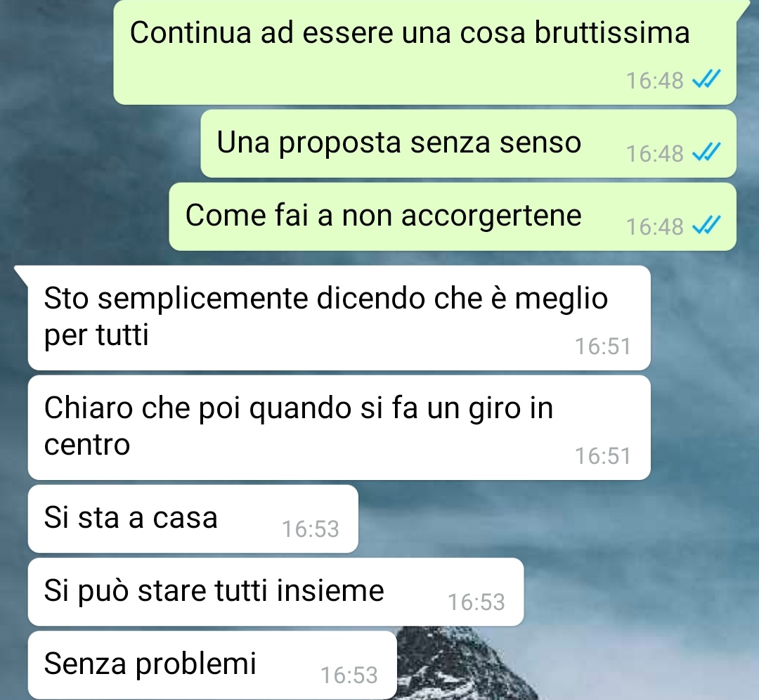This screenshot has height=700, width=759.
Task: Select message 'Sto semplicemente dicendo che è meglio per tutti'
Action: (339, 318)
